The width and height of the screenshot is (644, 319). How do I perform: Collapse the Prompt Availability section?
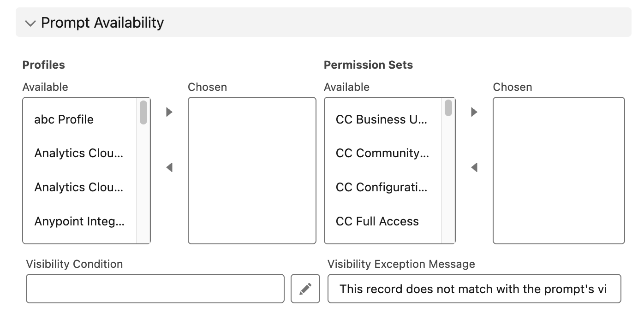30,23
